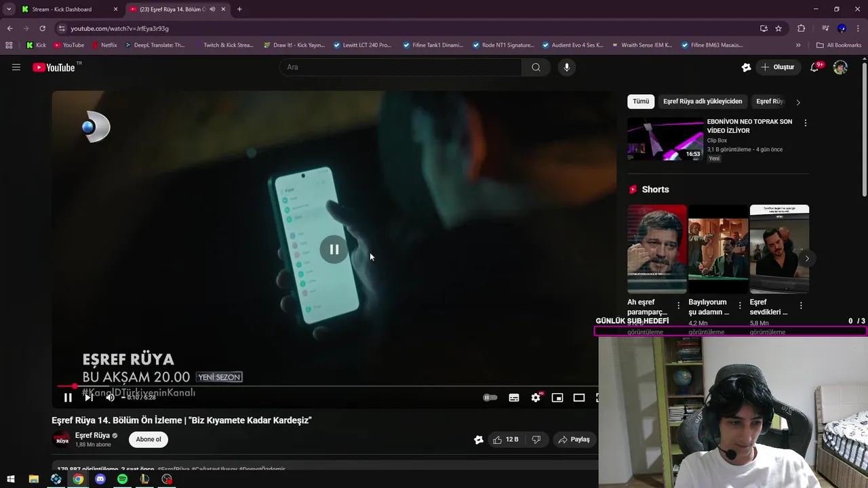Image resolution: width=868 pixels, height=488 pixels.
Task: Open a new browser tab
Action: coord(239,9)
